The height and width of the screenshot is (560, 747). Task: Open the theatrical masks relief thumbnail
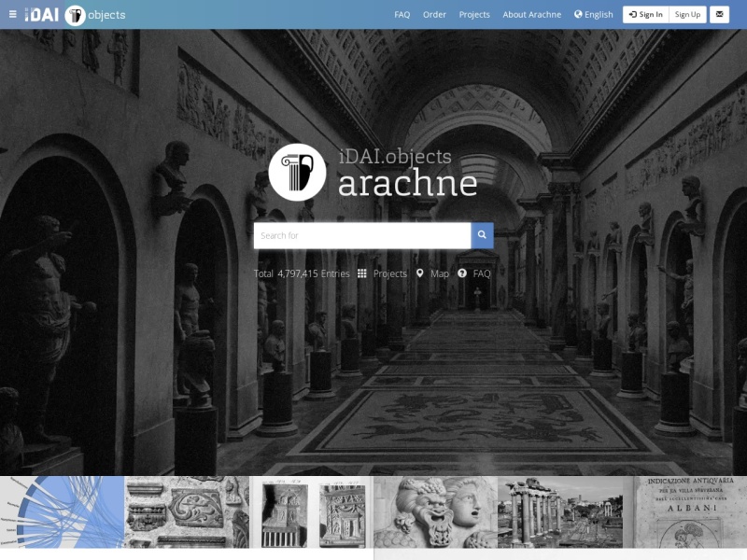(435, 511)
